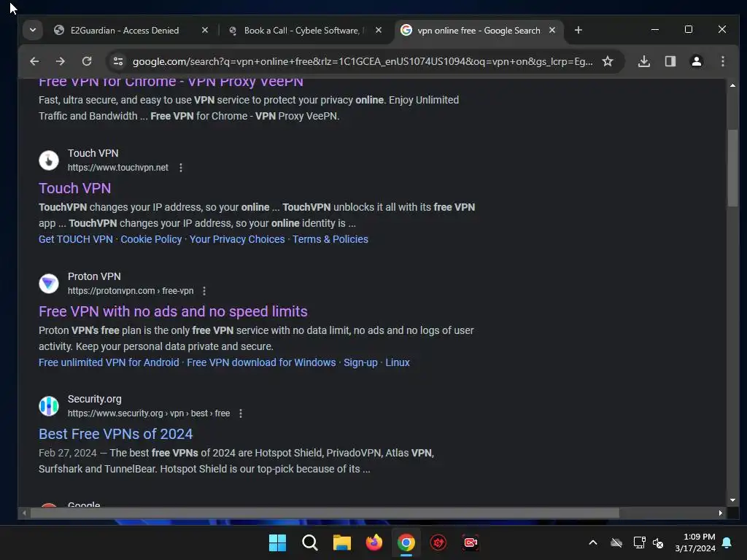Viewport: 747px width, 560px height.
Task: Open Free unlimited VPN for Android link
Action: tap(109, 362)
